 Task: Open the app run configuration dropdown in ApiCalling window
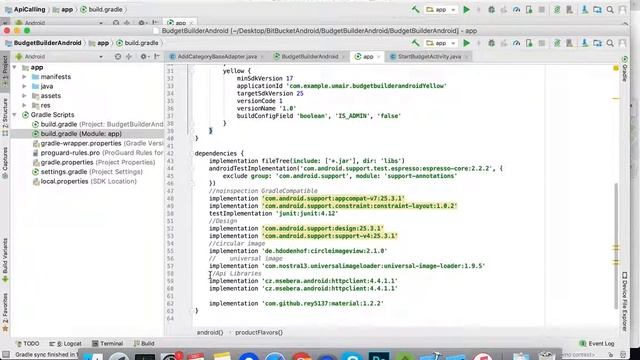click(x=441, y=9)
